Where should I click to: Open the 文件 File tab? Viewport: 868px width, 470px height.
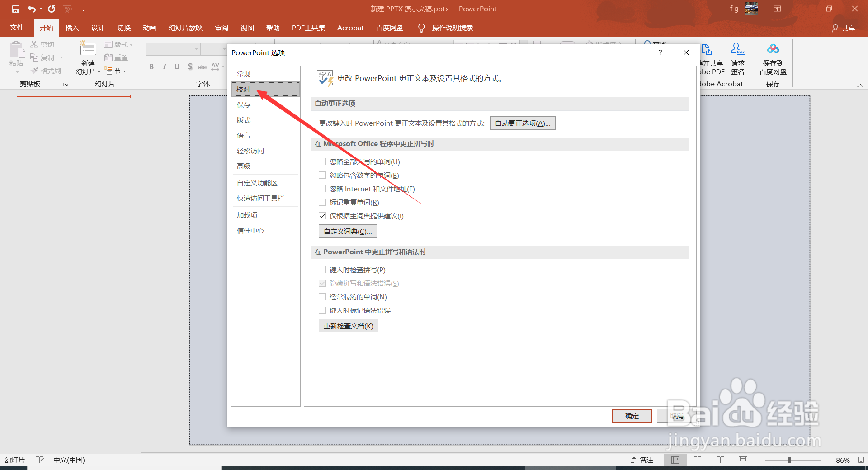(x=17, y=28)
